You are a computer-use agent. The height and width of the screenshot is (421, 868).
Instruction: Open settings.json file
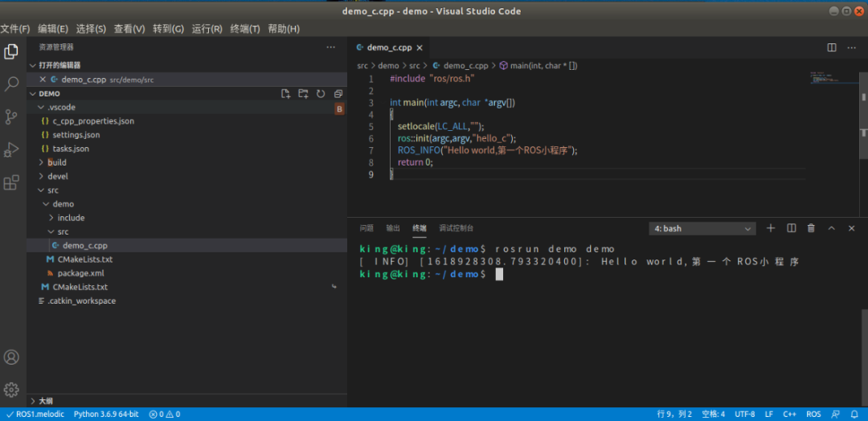76,135
